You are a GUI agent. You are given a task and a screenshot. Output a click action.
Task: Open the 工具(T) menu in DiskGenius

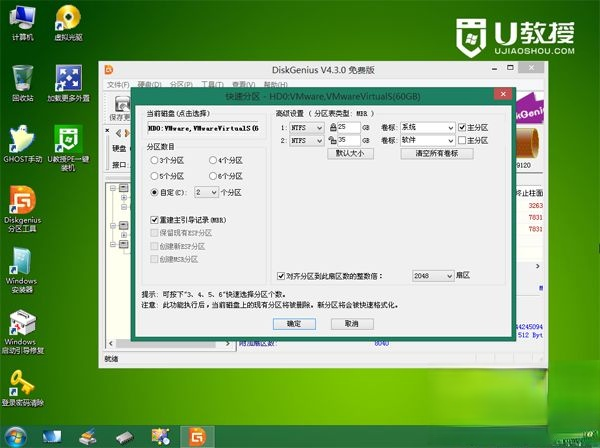click(212, 85)
